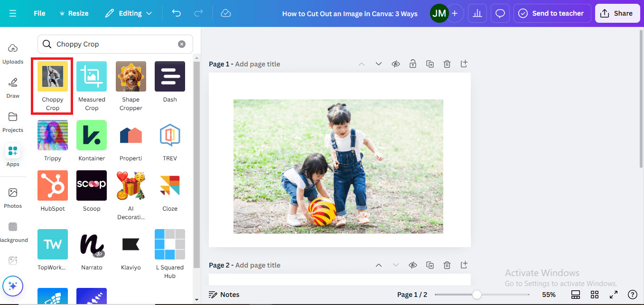This screenshot has width=644, height=305.
Task: Open the Notes panel
Action: [x=224, y=295]
